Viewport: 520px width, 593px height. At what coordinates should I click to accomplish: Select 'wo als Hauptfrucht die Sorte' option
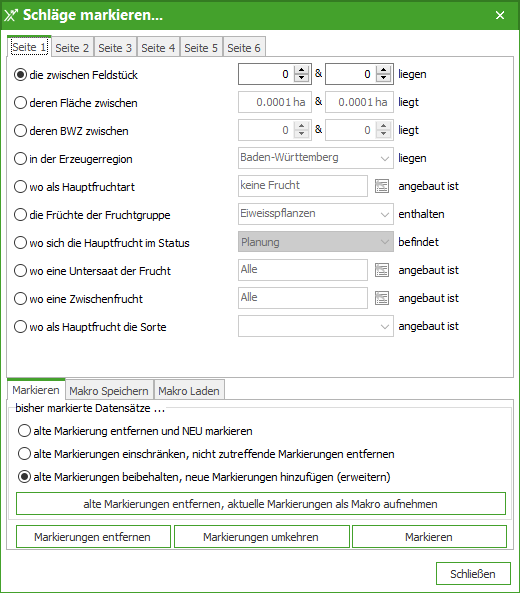tap(90, 326)
